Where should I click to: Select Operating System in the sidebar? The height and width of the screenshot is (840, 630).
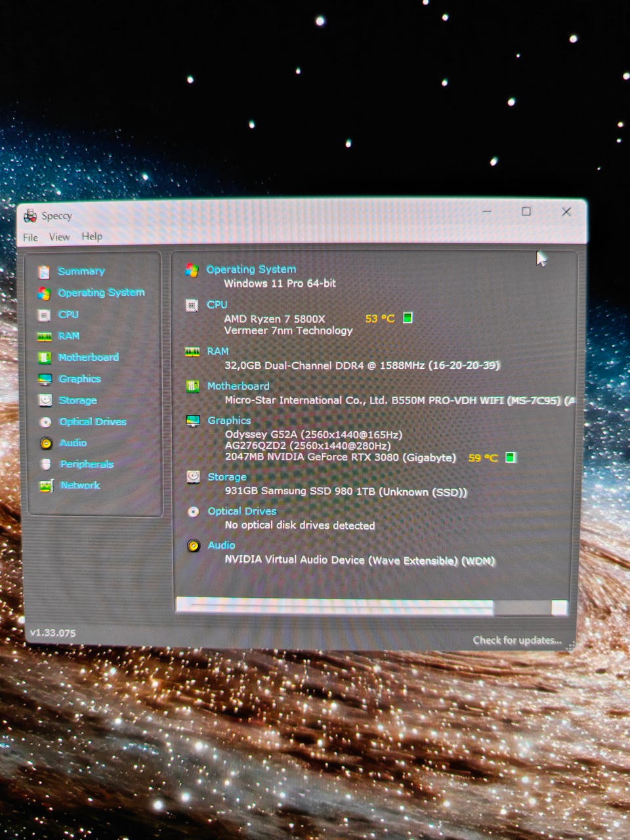[x=101, y=293]
